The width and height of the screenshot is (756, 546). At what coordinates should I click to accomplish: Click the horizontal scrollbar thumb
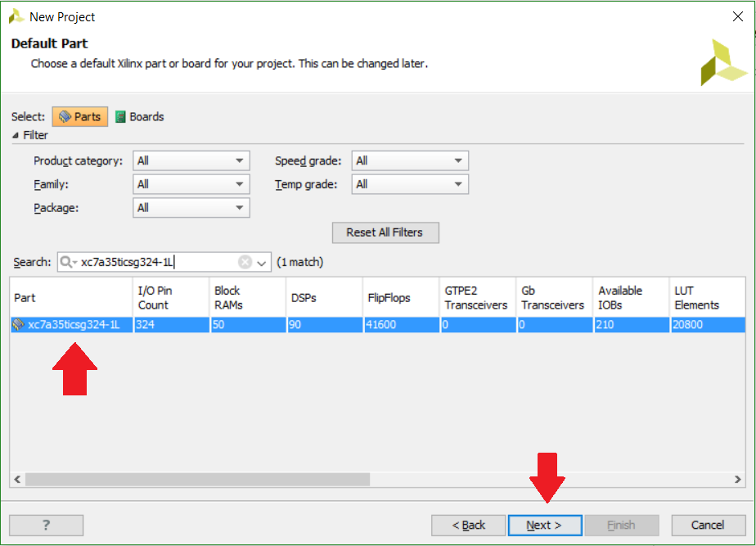pos(198,480)
